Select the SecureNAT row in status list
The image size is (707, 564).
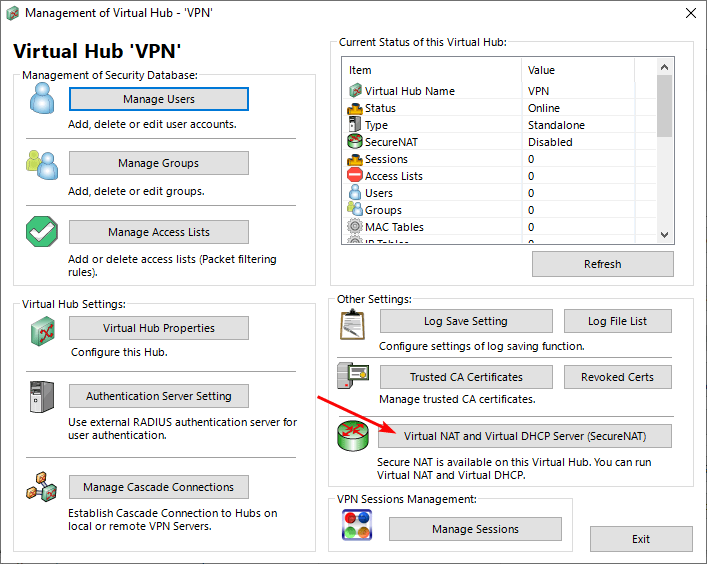[x=391, y=142]
